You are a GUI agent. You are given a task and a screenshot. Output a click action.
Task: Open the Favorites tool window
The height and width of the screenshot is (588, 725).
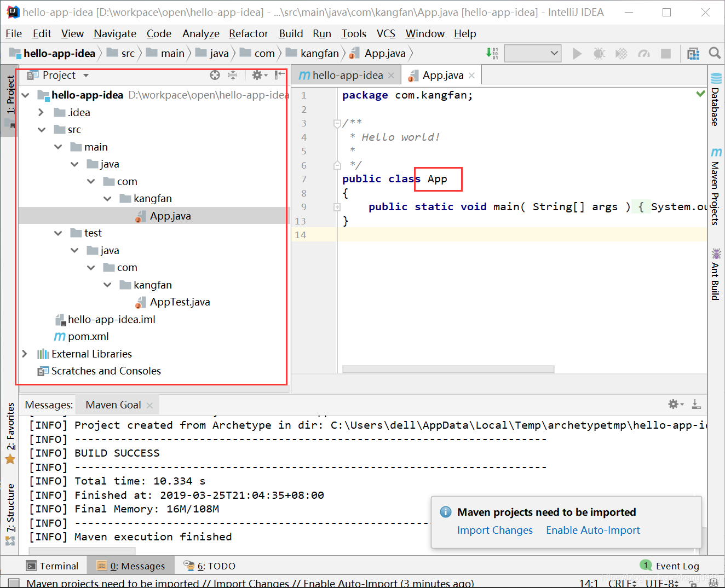[x=10, y=433]
